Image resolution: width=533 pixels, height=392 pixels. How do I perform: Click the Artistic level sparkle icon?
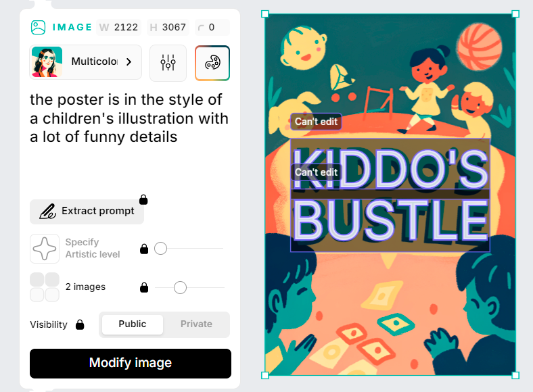(45, 249)
